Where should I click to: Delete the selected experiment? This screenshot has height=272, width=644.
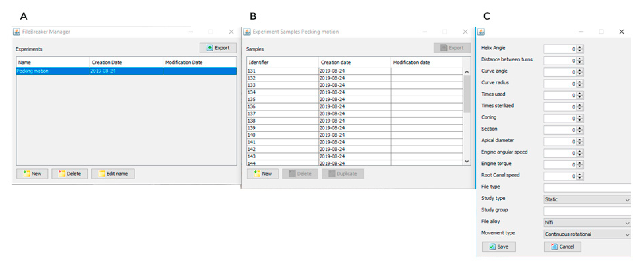(x=70, y=174)
